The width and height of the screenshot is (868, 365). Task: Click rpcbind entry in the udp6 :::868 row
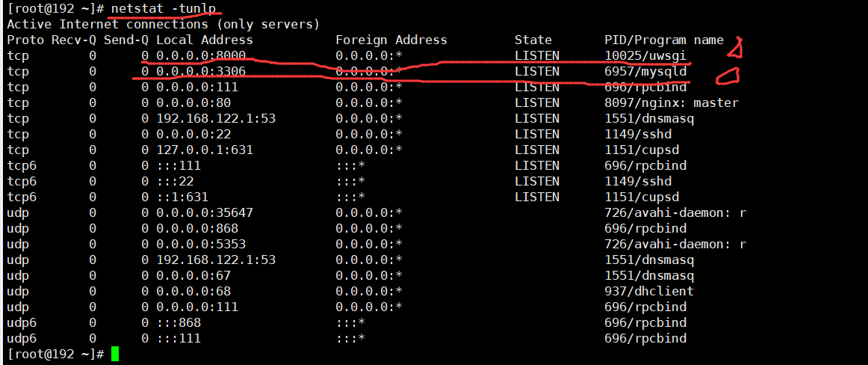point(645,322)
